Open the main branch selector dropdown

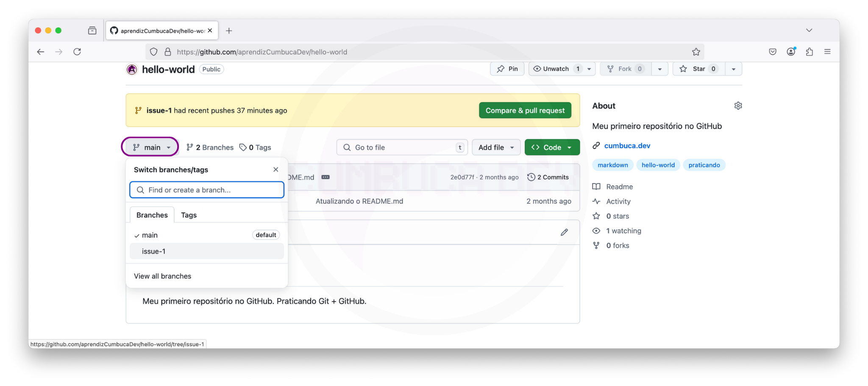coord(150,147)
